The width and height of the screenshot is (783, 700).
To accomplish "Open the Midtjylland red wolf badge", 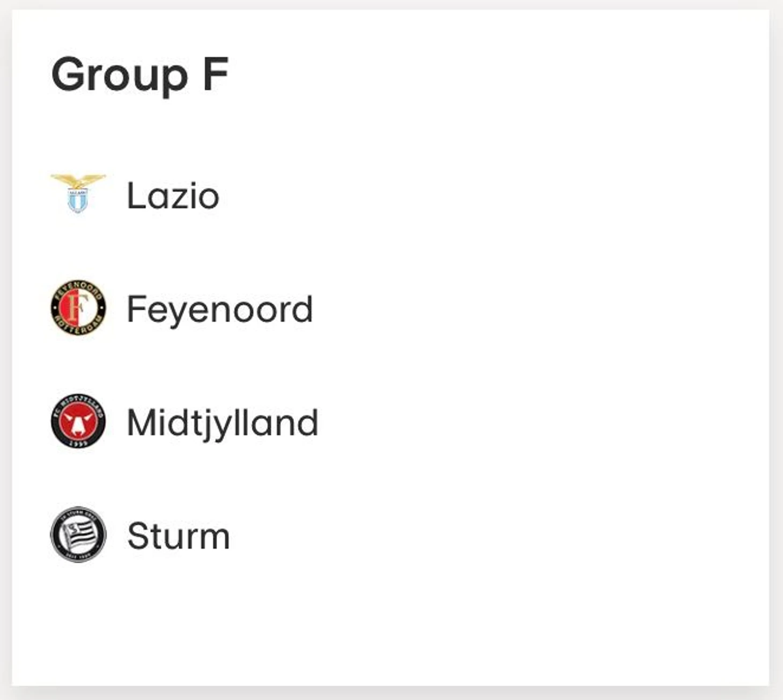I will 78,421.
